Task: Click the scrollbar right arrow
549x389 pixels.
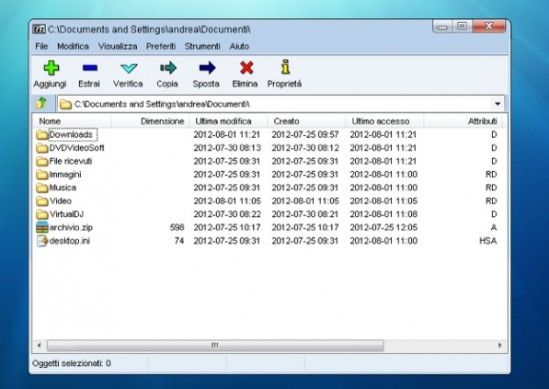Action: coord(500,345)
